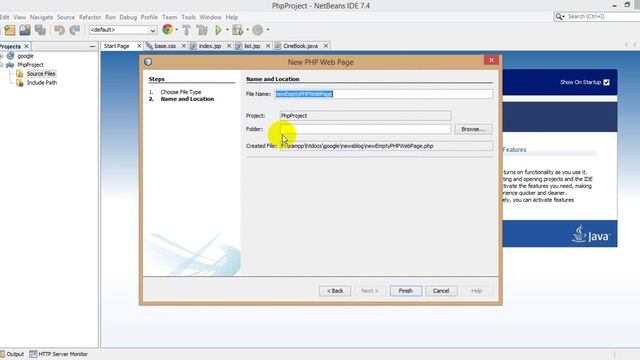The width and height of the screenshot is (640, 360).
Task: Click the Build Project hammer icon
Action: pyautogui.click(x=187, y=30)
